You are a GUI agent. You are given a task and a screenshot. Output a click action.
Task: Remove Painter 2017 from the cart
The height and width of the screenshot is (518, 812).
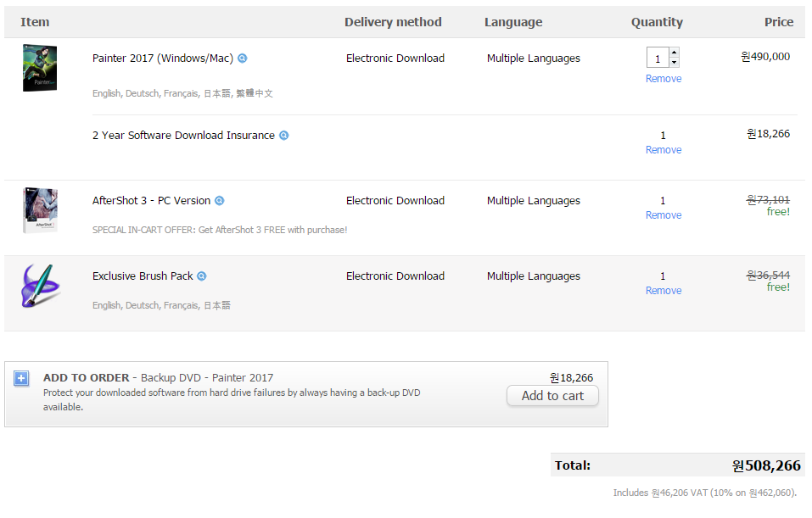click(x=664, y=79)
